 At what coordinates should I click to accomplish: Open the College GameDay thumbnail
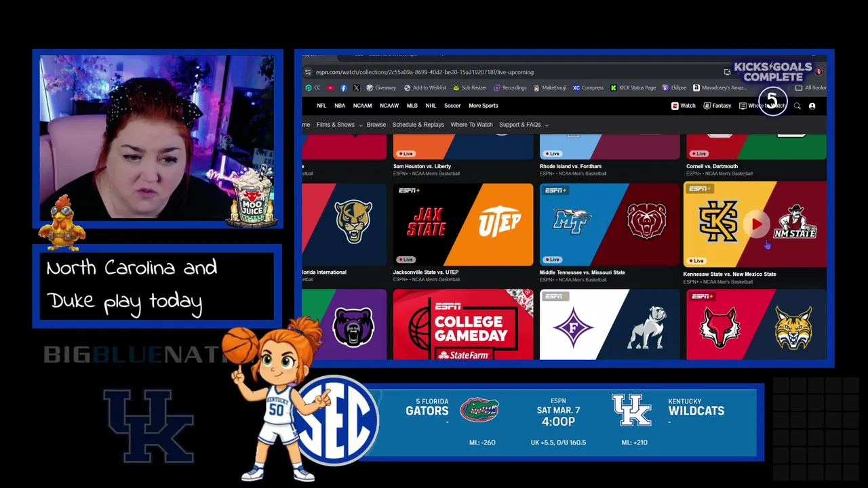(x=463, y=324)
